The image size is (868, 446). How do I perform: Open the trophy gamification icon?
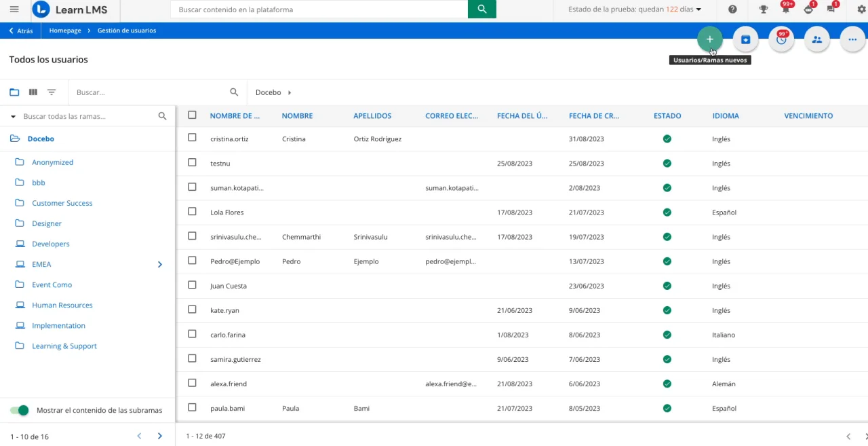(x=764, y=10)
